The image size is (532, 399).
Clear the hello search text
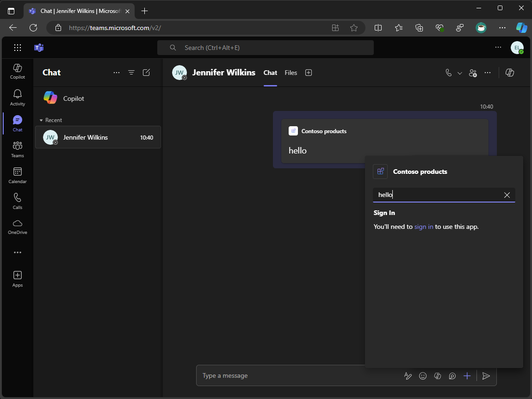point(507,195)
